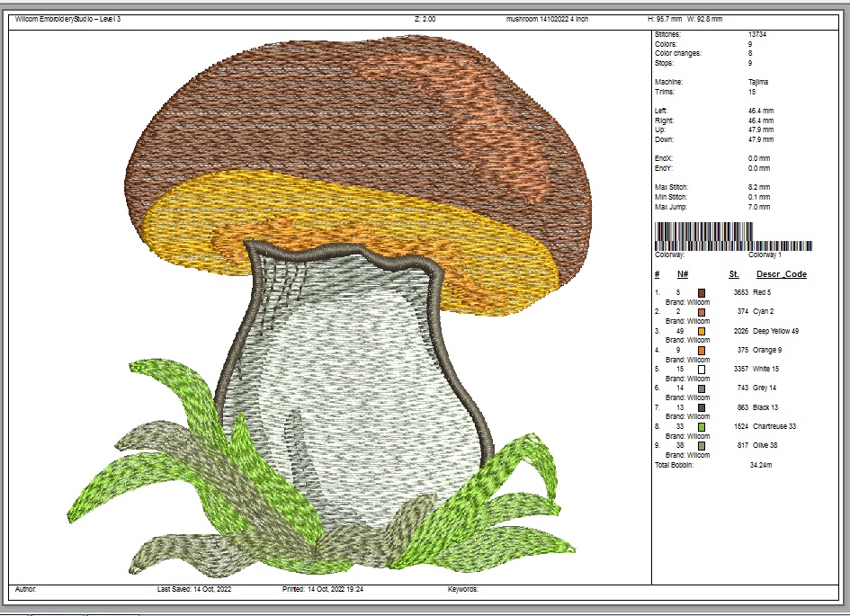Click the N# column header
This screenshot has width=850, height=616.
(682, 274)
